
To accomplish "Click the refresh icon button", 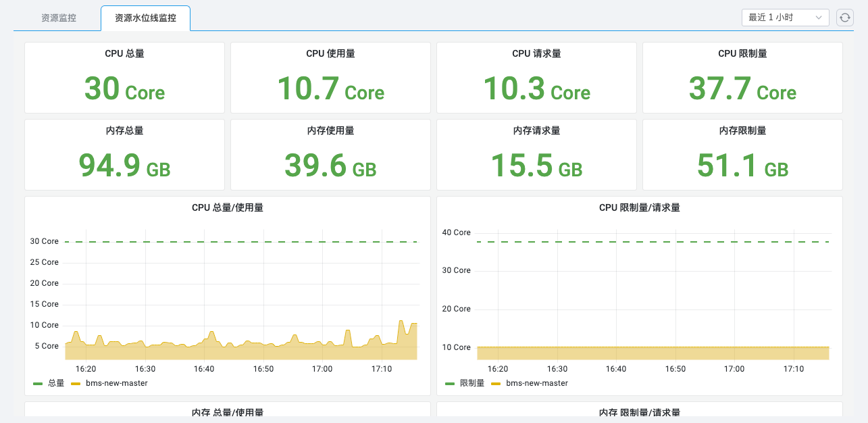I will pyautogui.click(x=845, y=18).
